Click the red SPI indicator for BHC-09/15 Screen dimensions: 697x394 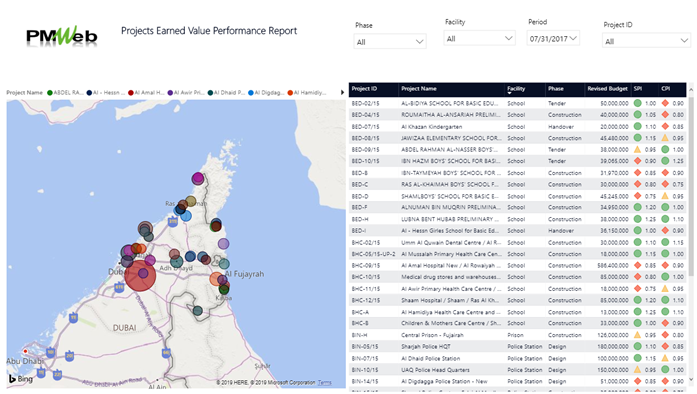tap(637, 265)
